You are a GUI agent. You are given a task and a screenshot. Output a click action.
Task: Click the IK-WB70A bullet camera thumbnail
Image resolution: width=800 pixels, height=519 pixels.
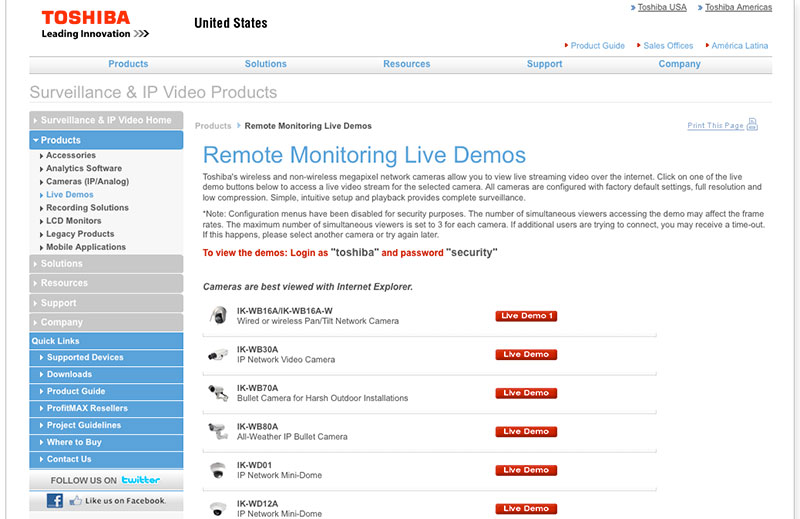[x=218, y=393]
